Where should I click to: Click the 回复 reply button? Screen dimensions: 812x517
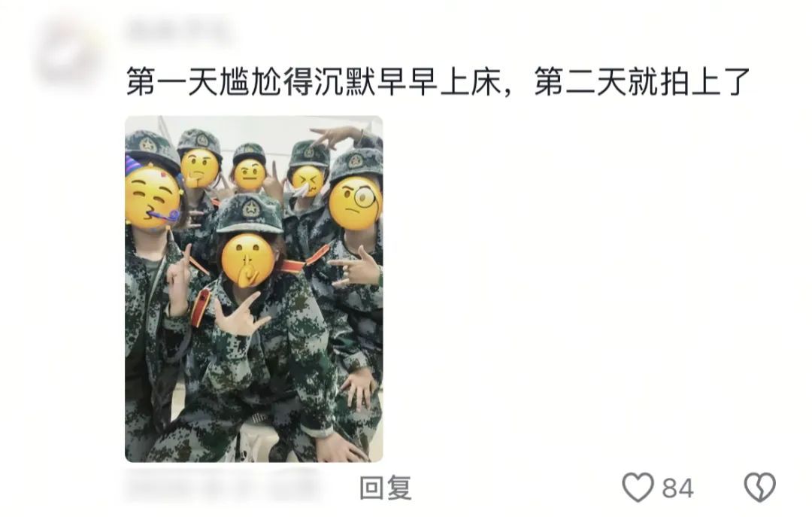(x=386, y=488)
